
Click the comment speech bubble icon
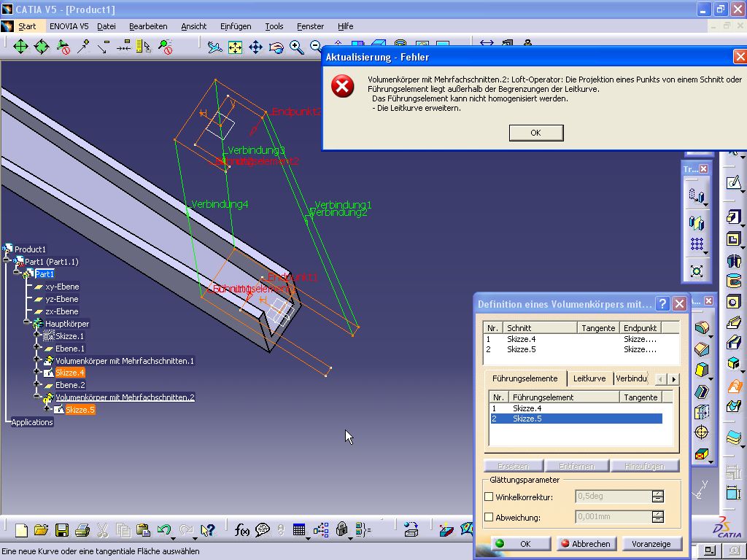pos(263,529)
